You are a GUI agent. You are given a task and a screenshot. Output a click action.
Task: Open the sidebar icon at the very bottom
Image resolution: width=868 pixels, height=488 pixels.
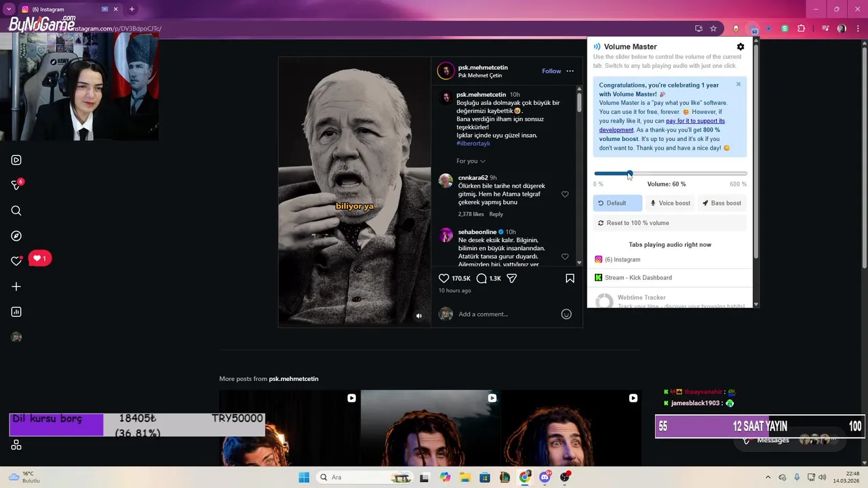click(x=16, y=445)
